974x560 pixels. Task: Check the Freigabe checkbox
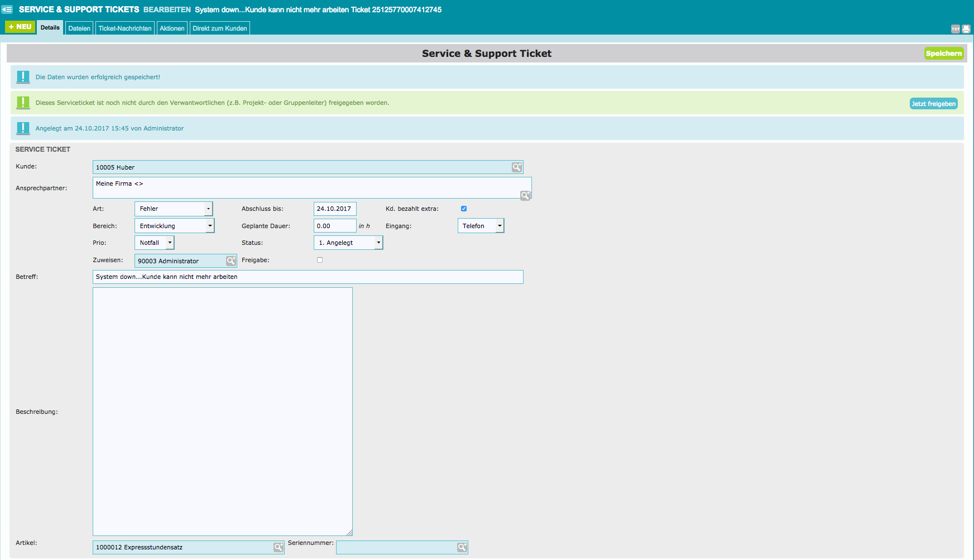(320, 260)
